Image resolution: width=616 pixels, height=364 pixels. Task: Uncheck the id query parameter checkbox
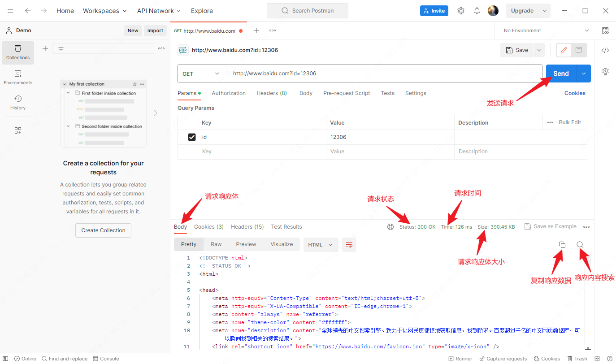coord(192,137)
